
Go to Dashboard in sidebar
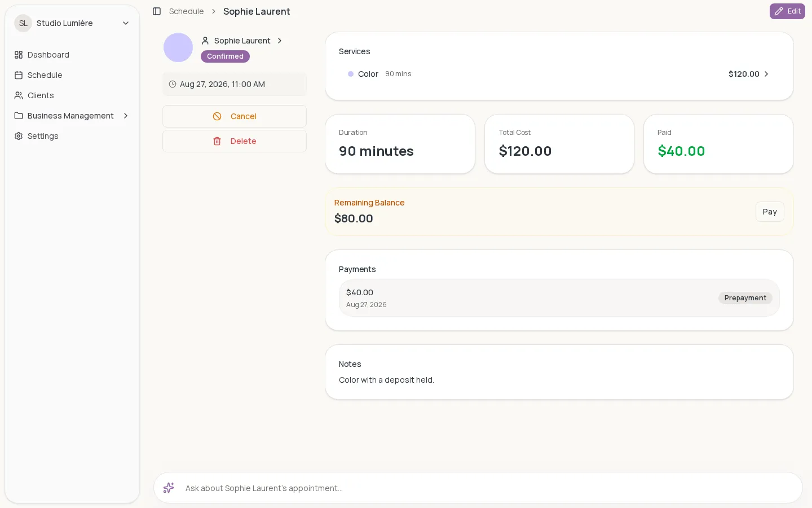click(x=72, y=55)
